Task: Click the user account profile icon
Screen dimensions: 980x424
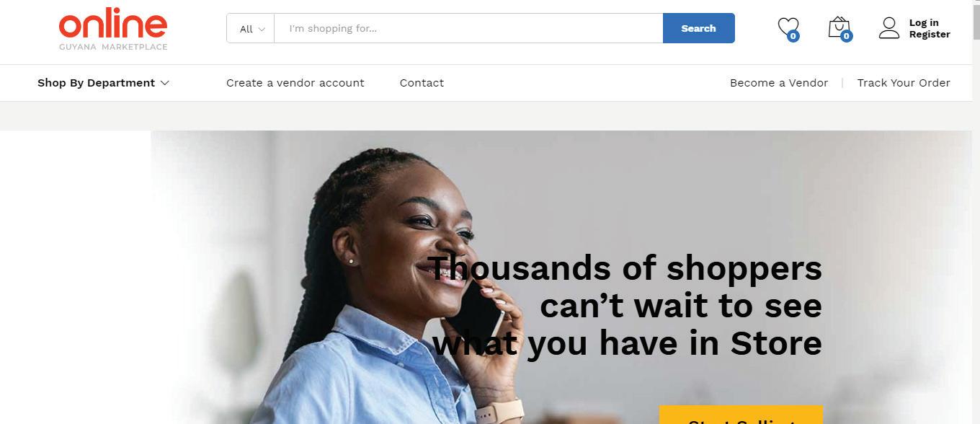Action: [889, 28]
